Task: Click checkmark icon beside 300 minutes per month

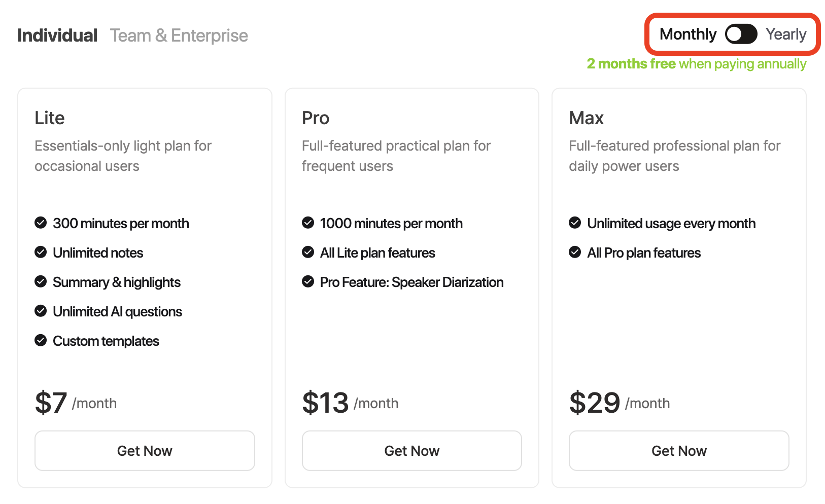Action: [x=41, y=223]
